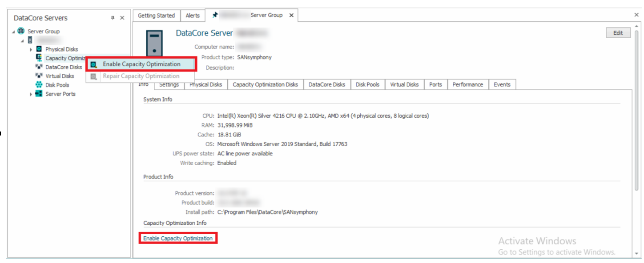Click the Enable Capacity Optimization link

(x=178, y=239)
